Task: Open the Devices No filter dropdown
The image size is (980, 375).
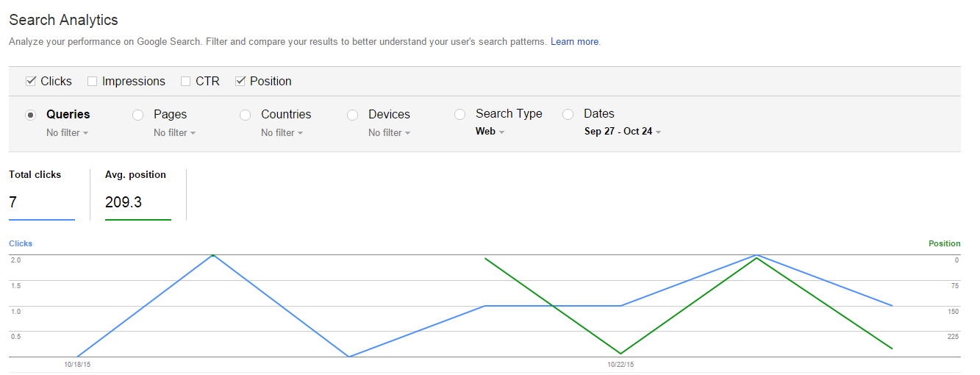Action: [x=390, y=133]
